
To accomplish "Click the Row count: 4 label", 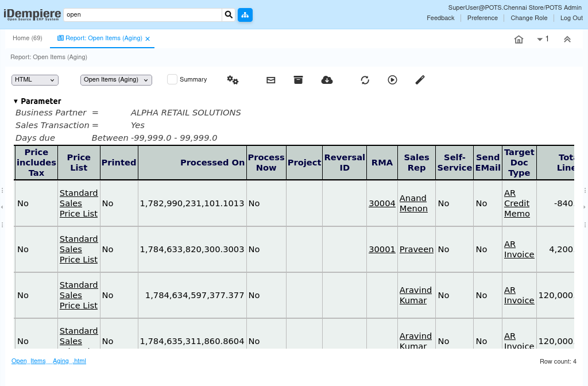I will (558, 361).
